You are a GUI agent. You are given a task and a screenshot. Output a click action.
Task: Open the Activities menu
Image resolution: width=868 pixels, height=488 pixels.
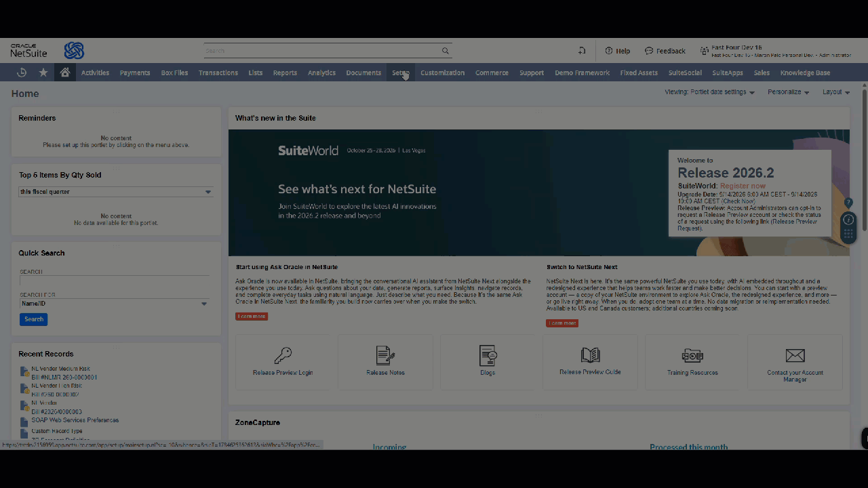coord(95,73)
